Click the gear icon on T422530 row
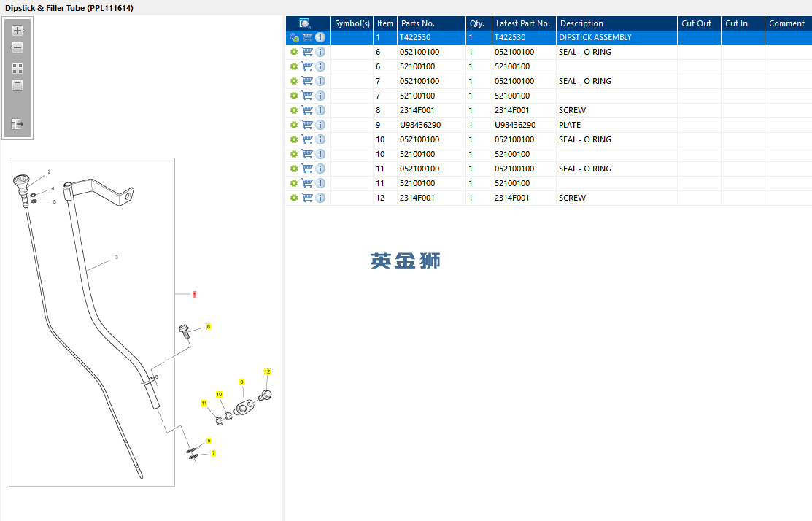The width and height of the screenshot is (812, 521). click(294, 37)
